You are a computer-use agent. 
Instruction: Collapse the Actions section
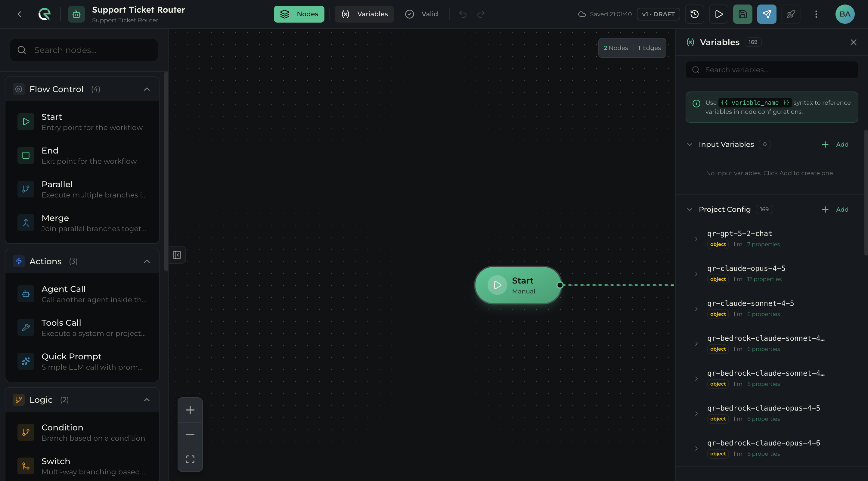[x=147, y=261]
